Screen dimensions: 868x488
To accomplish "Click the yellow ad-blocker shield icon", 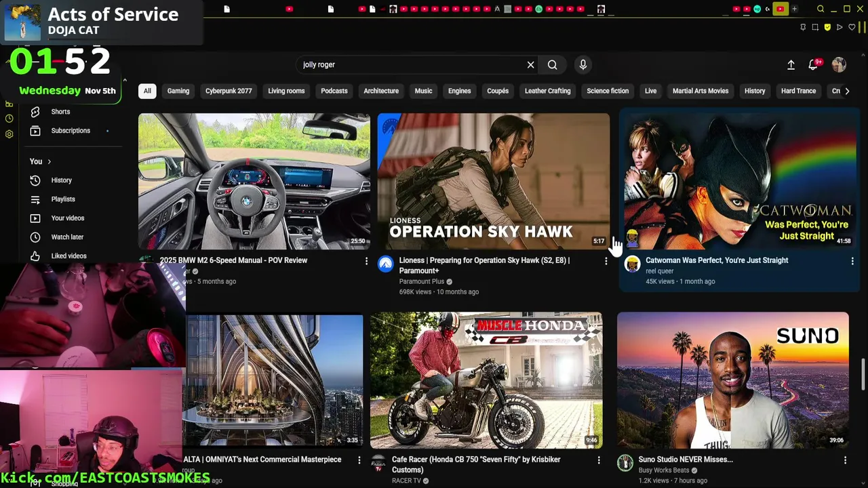I will click(x=827, y=27).
